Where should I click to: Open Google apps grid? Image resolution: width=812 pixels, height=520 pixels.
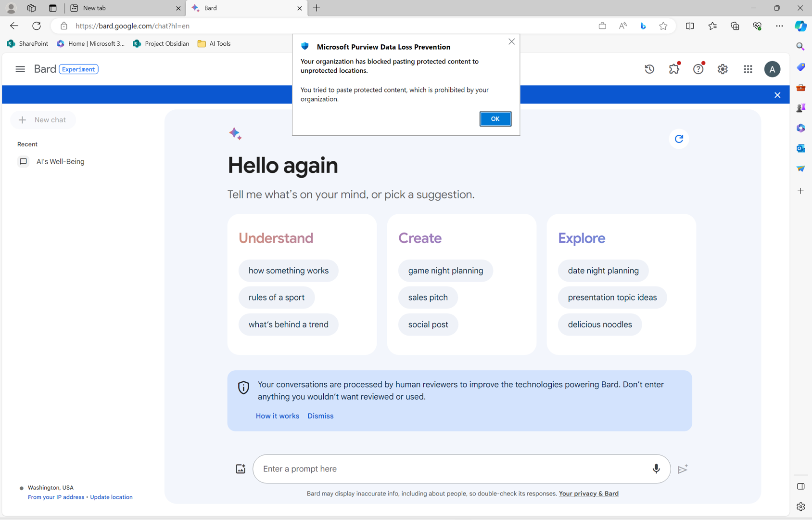coord(748,69)
